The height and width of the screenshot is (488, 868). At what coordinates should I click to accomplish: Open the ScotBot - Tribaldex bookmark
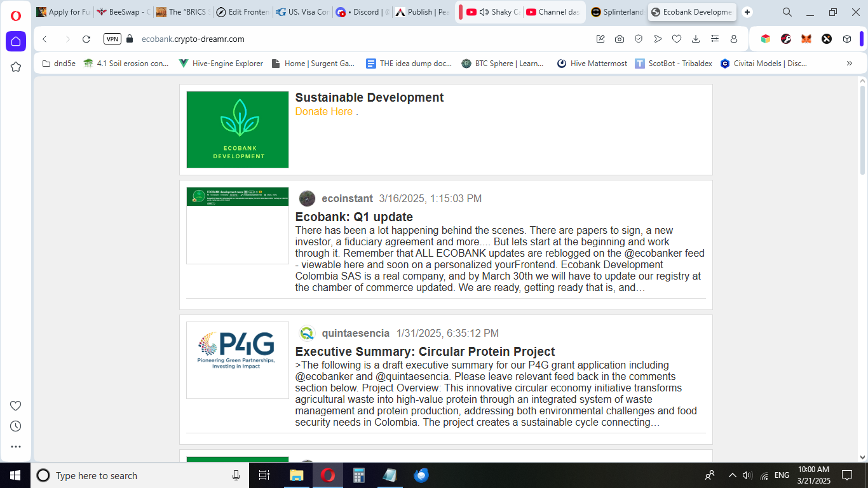click(x=673, y=64)
